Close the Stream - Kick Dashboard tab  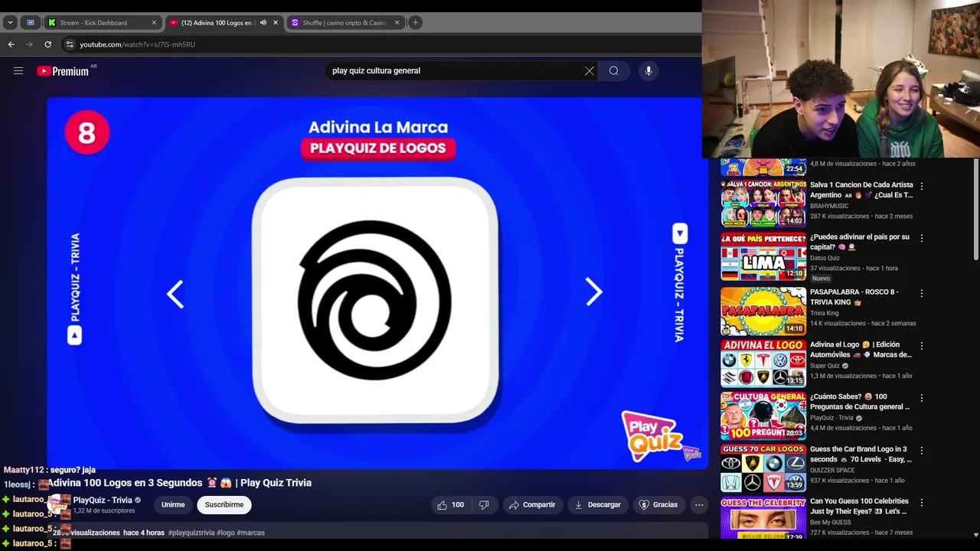coord(154,22)
